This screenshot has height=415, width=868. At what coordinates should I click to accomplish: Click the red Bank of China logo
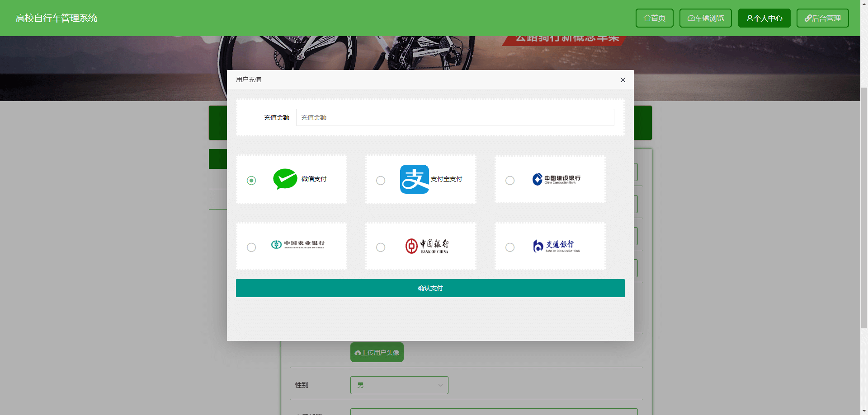(x=427, y=246)
